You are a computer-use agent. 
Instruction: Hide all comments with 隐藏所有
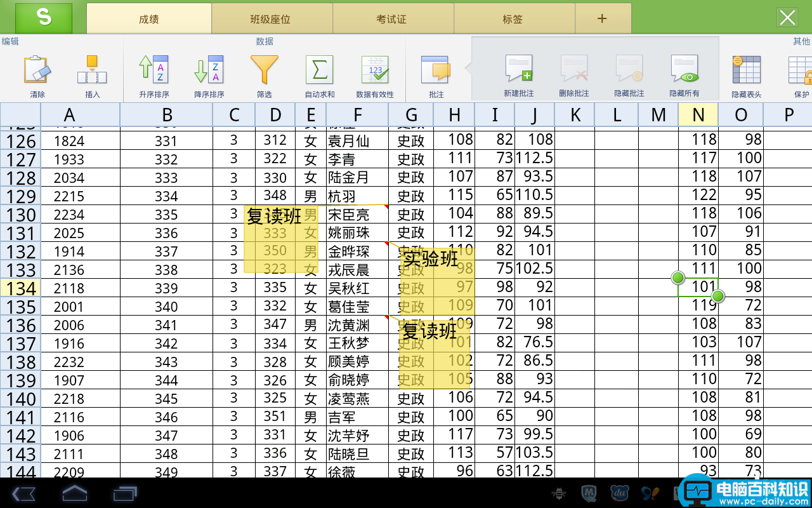pos(684,69)
